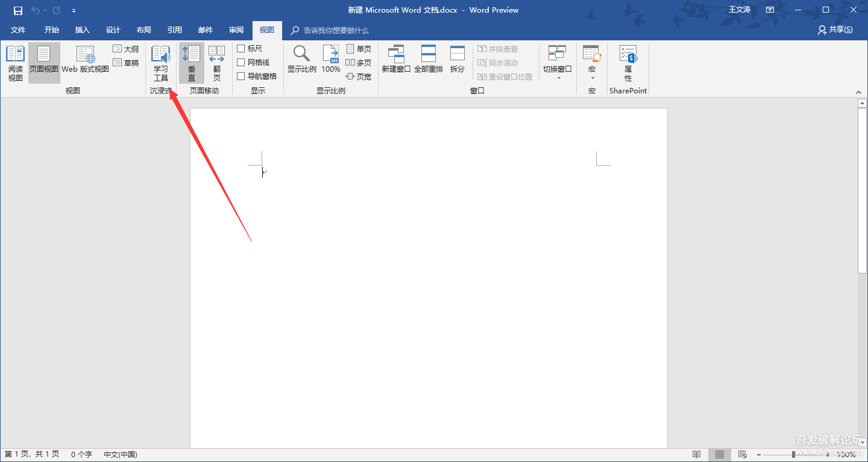Choose 多页 multiple pages zoom
Screen dimensions: 868x462
coord(359,63)
